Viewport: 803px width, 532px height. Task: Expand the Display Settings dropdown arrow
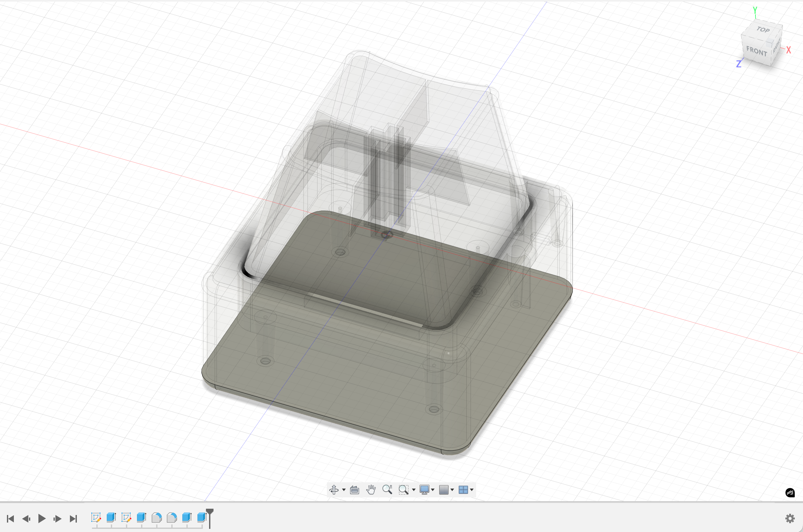433,490
